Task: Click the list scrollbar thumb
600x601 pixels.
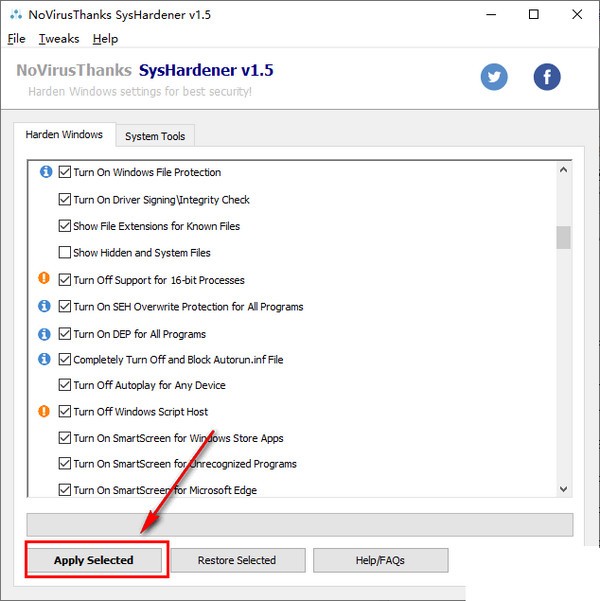Action: pyautogui.click(x=563, y=237)
